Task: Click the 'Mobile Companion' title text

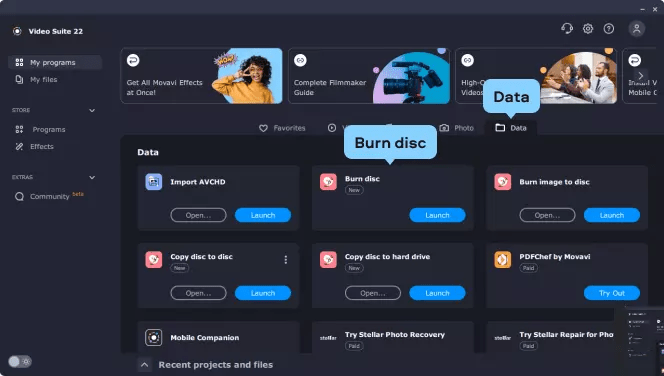Action: click(x=205, y=337)
